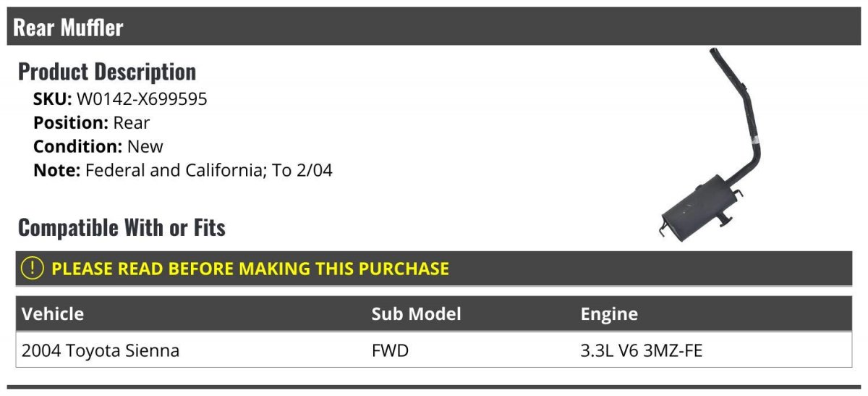
Task: Click the 3.3L V6 3MZ-FE engine cell
Action: click(x=642, y=351)
